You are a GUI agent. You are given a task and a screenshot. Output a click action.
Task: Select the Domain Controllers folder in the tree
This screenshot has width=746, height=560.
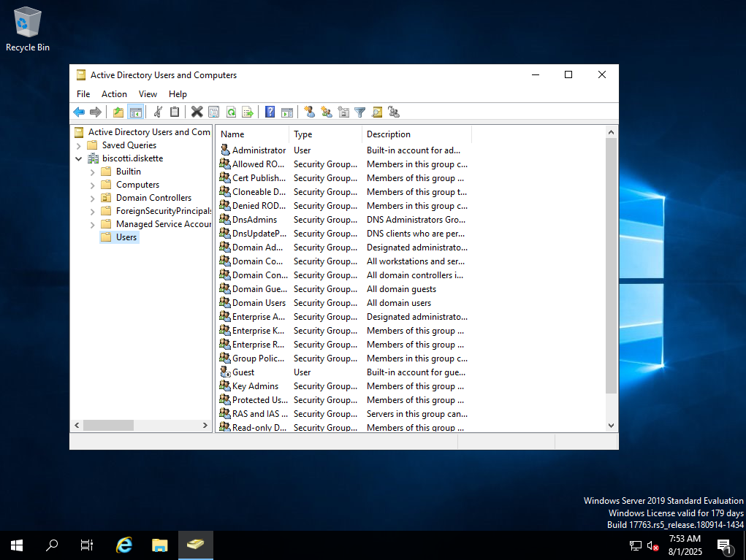[x=153, y=198]
